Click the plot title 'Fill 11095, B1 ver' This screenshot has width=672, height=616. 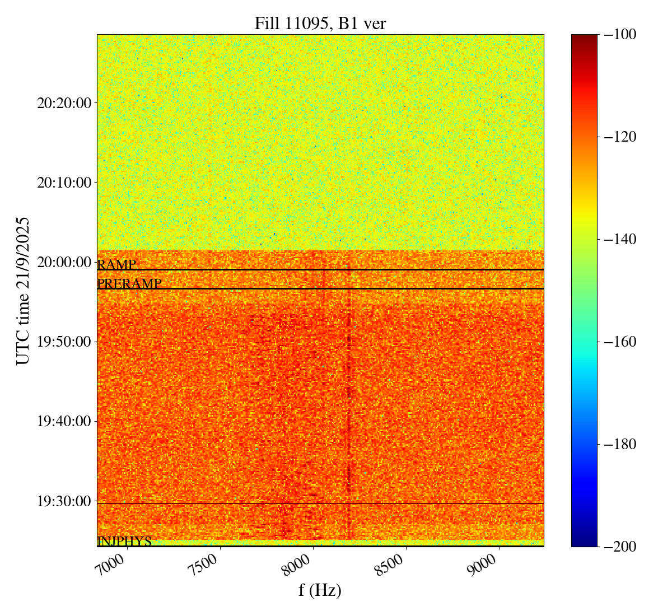click(320, 24)
